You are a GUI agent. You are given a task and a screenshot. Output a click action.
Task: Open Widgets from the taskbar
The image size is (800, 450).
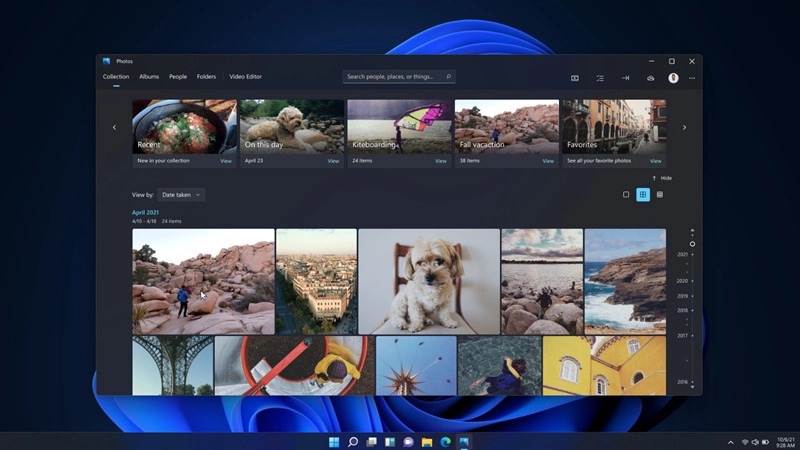pos(390,442)
